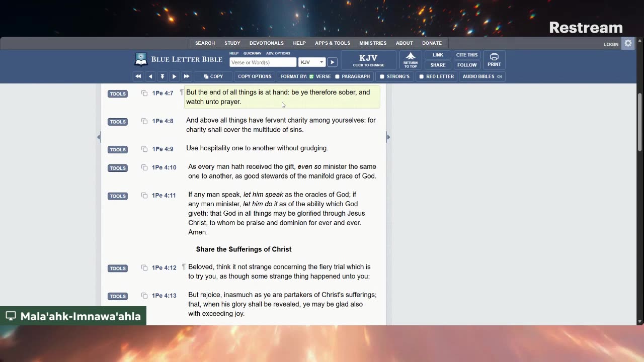The width and height of the screenshot is (644, 362).
Task: Click the QuickNav link
Action: click(253, 53)
